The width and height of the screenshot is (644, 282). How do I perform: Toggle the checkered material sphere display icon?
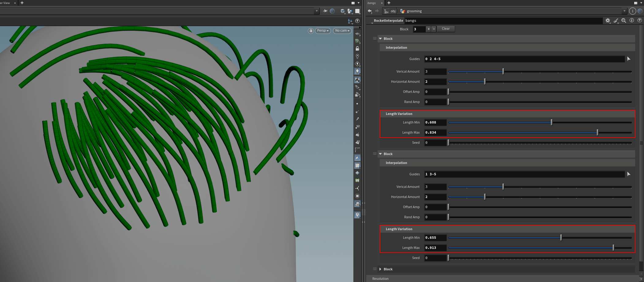pos(357,80)
